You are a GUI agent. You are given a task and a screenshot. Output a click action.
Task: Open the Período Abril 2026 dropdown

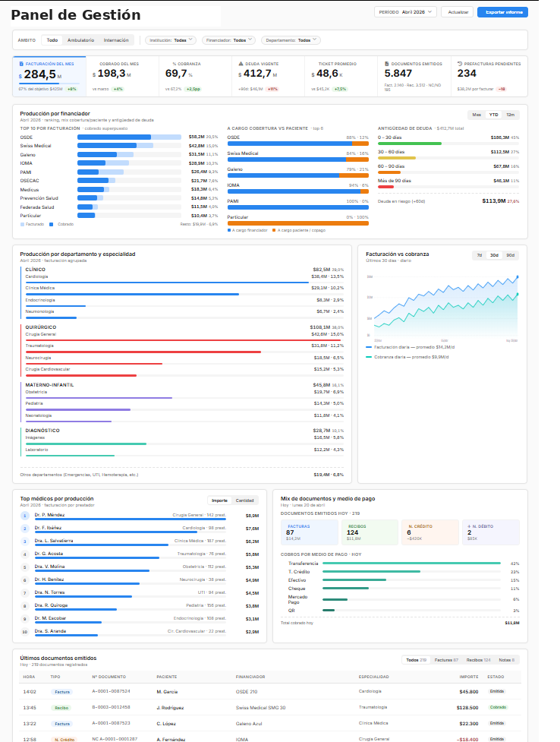[x=406, y=12]
